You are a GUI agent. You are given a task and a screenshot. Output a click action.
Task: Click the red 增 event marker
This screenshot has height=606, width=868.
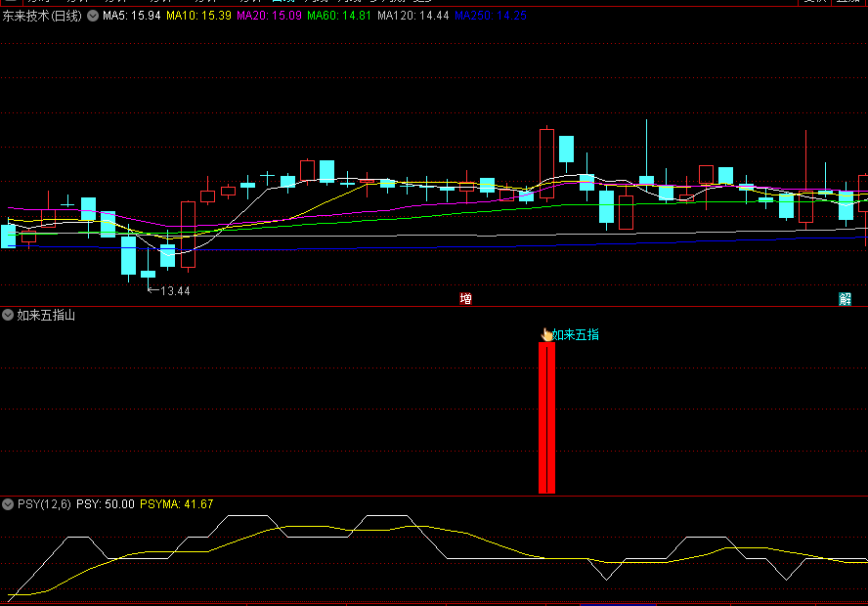coord(465,299)
